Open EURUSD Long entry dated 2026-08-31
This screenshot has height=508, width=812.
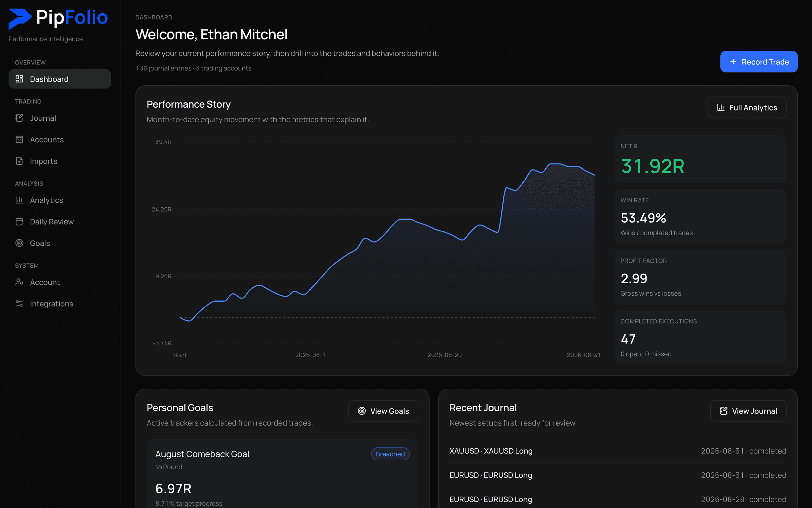coord(618,475)
